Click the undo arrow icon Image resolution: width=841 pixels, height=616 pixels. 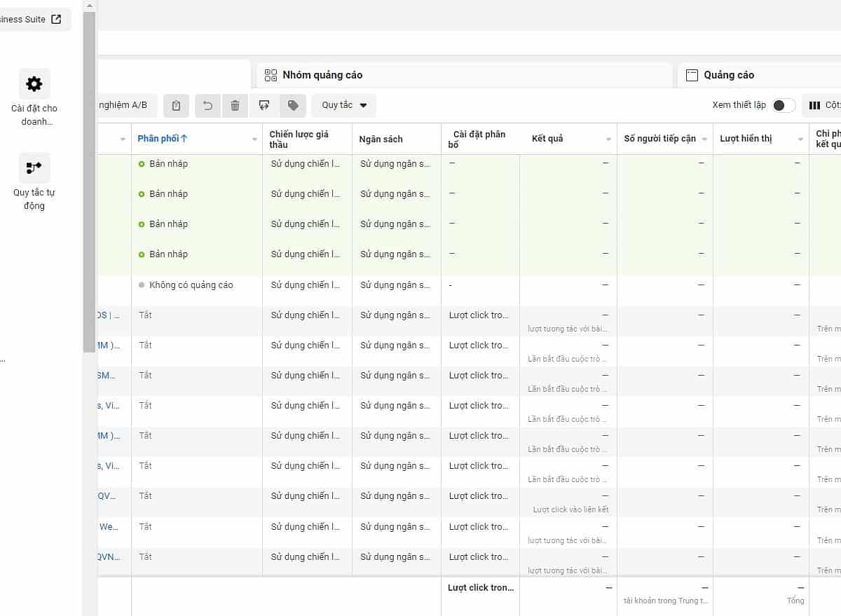pyautogui.click(x=207, y=106)
